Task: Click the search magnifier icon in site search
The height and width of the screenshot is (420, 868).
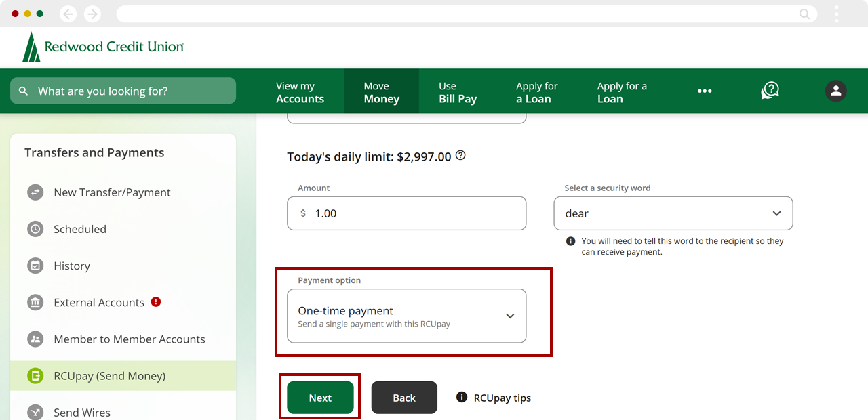Action: [24, 91]
